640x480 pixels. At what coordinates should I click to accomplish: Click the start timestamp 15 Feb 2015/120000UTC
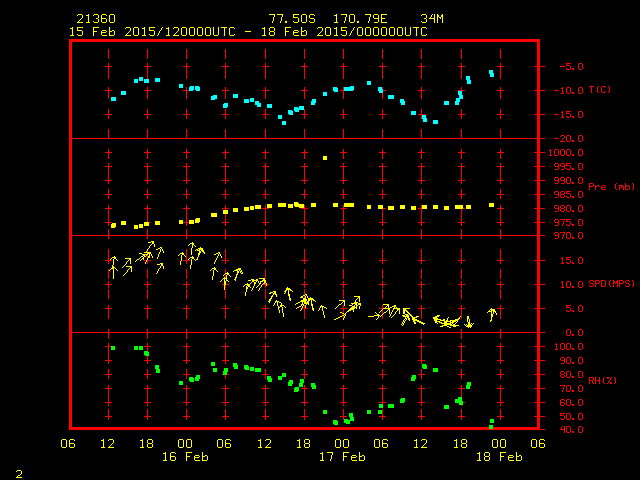click(x=152, y=32)
